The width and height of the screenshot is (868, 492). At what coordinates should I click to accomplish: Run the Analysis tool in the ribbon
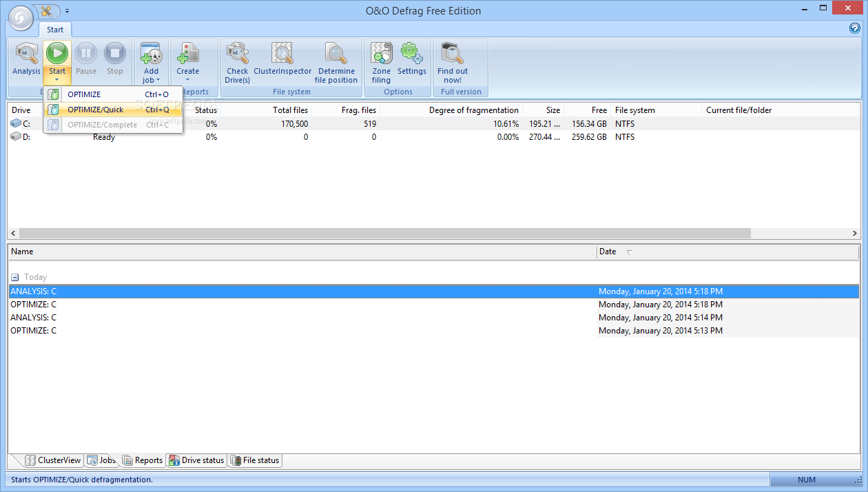[x=26, y=59]
